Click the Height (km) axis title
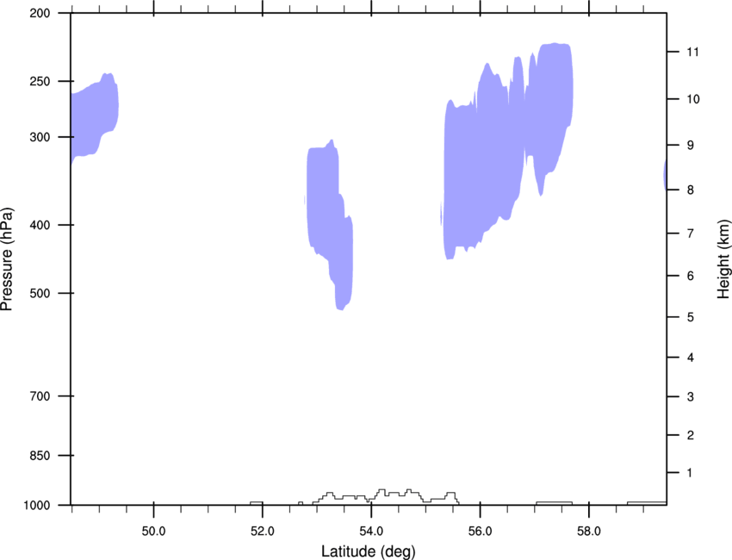The image size is (732, 560). tap(723, 258)
